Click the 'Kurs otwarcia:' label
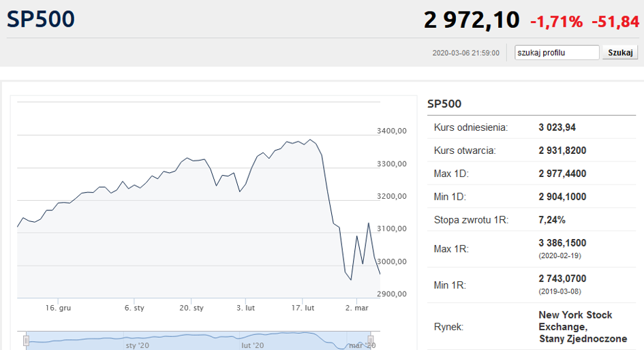 tap(465, 150)
